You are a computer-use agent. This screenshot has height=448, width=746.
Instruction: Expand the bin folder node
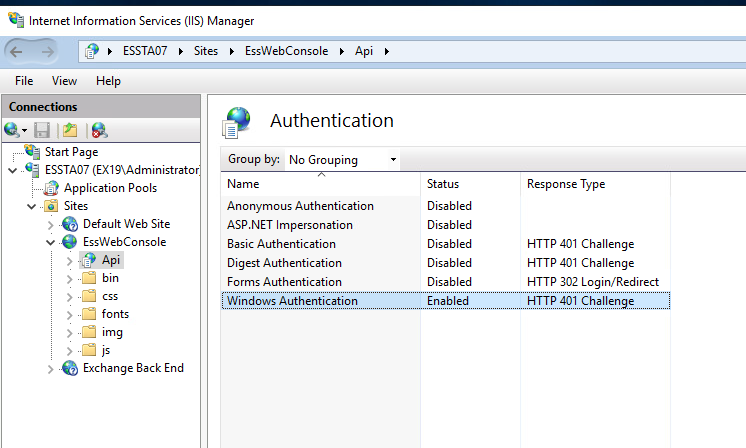[x=69, y=279]
